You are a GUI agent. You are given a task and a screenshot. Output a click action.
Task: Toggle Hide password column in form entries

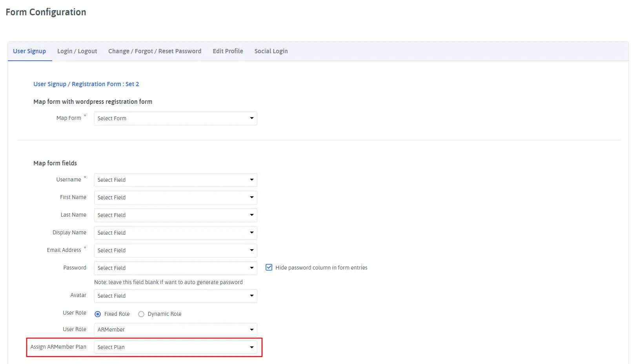(269, 268)
